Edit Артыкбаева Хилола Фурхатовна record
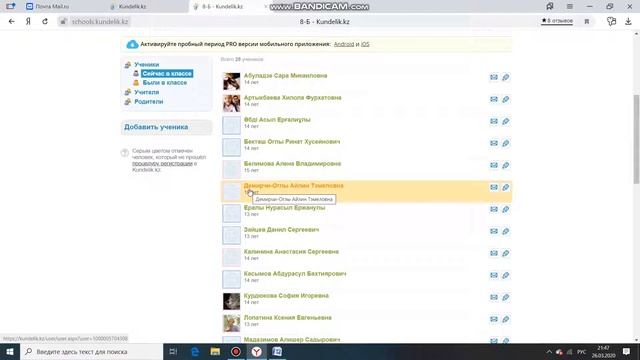 coord(505,99)
